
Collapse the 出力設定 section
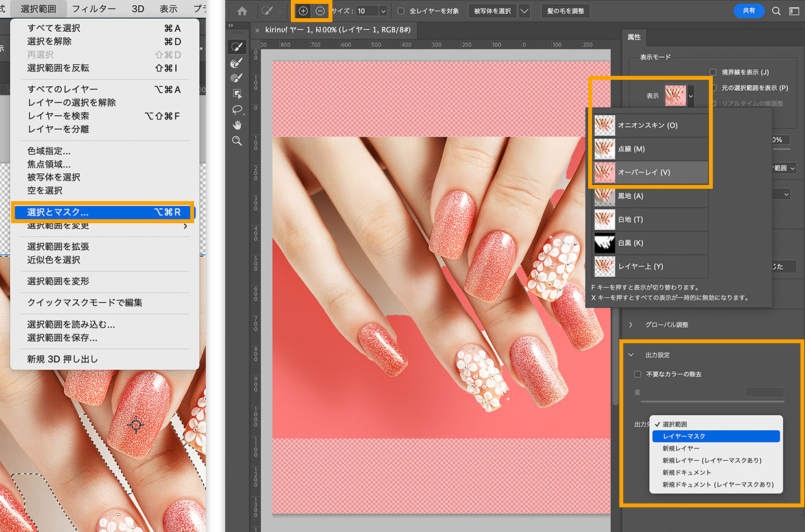click(630, 355)
